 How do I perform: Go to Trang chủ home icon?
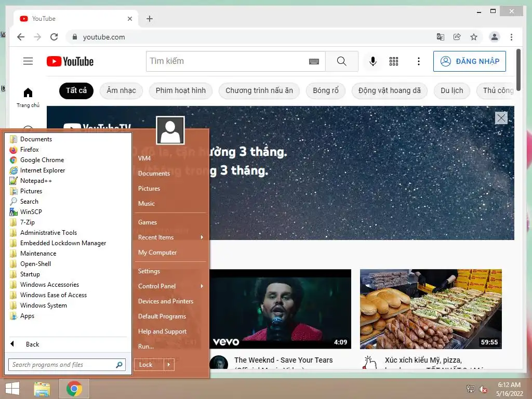click(28, 97)
